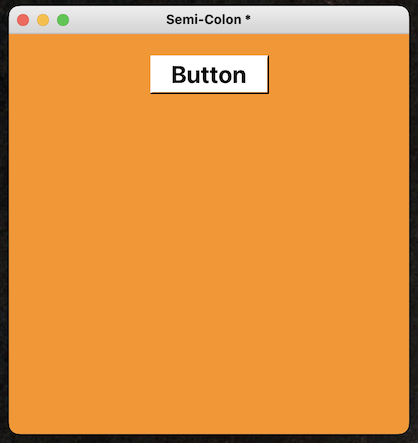Click the orange area right of Button
Image resolution: width=418 pixels, height=443 pixels.
339,74
